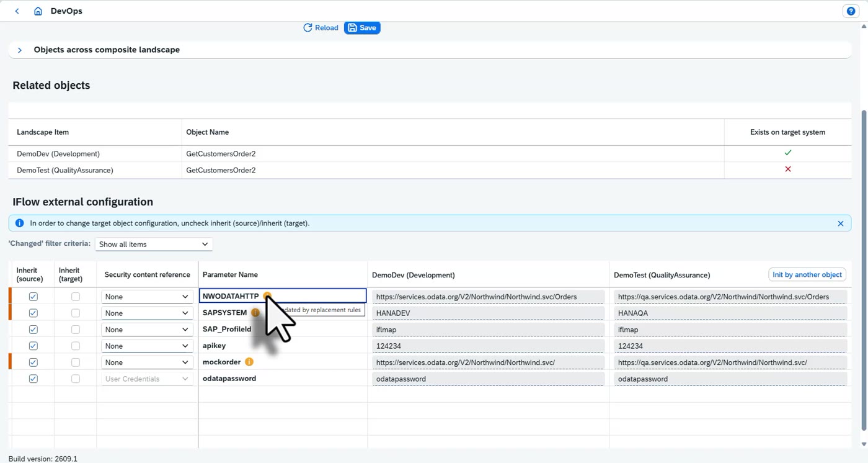Open security content dropdown for NWODATAHTTP
The height and width of the screenshot is (463, 868).
tap(147, 297)
